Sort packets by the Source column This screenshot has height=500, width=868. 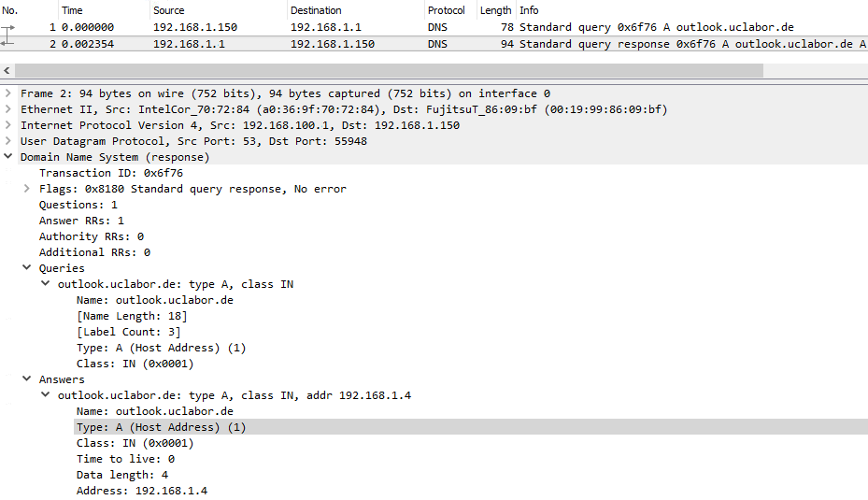click(219, 10)
